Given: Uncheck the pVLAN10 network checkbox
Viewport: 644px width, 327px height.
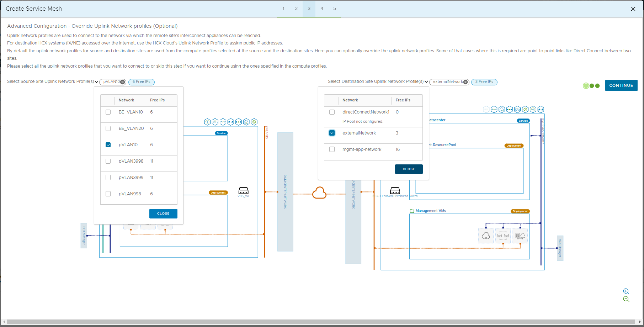Looking at the screenshot, I should coord(108,145).
